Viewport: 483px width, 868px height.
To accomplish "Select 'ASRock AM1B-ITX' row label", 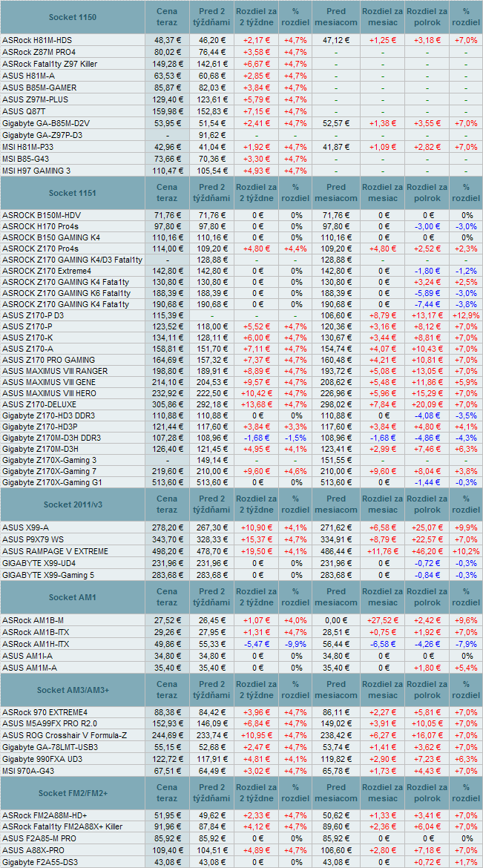I will [36, 632].
